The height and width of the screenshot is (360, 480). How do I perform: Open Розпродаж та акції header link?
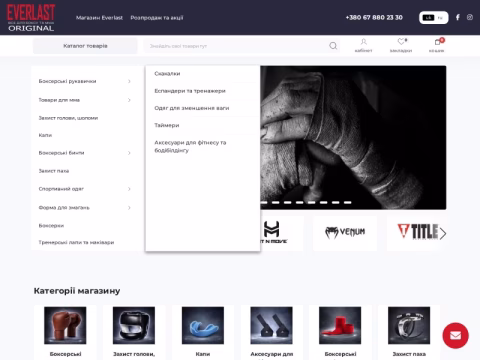[157, 18]
